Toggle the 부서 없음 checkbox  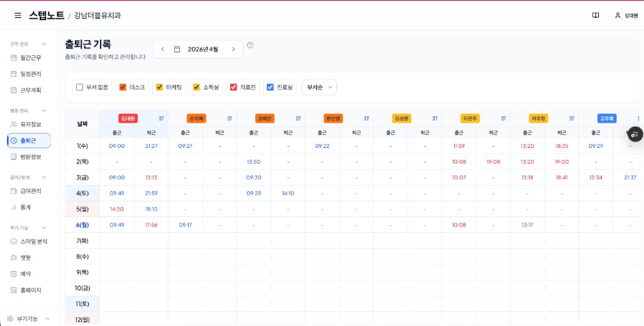[80, 87]
